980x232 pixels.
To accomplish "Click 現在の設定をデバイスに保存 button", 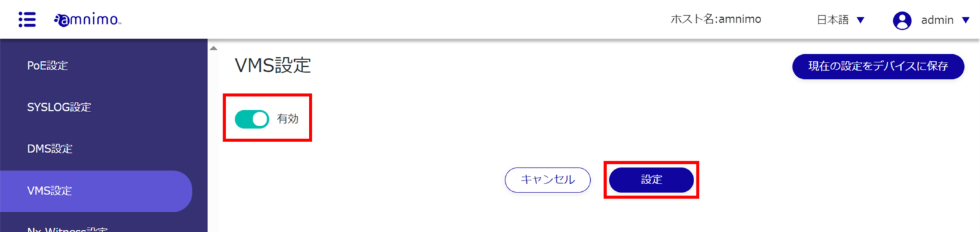I will (x=878, y=66).
